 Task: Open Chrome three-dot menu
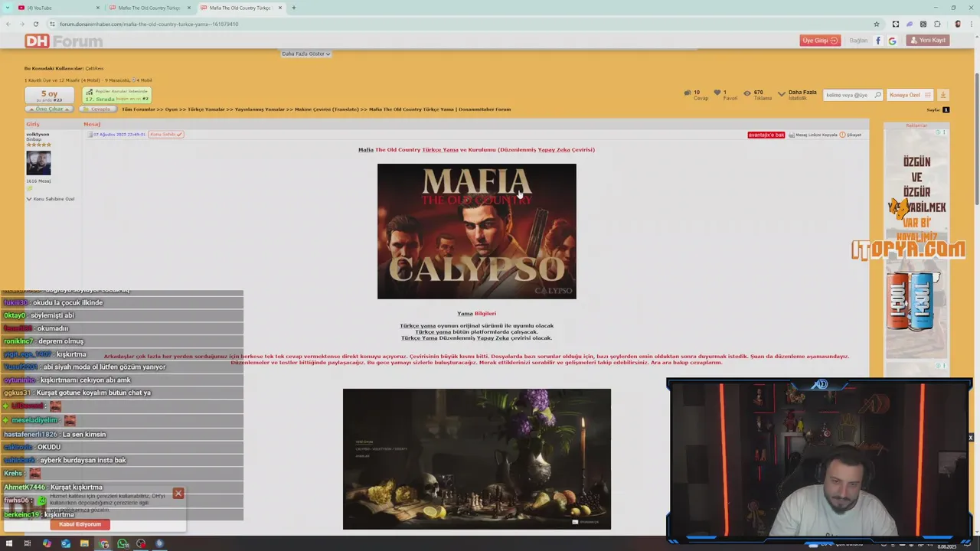pyautogui.click(x=971, y=24)
